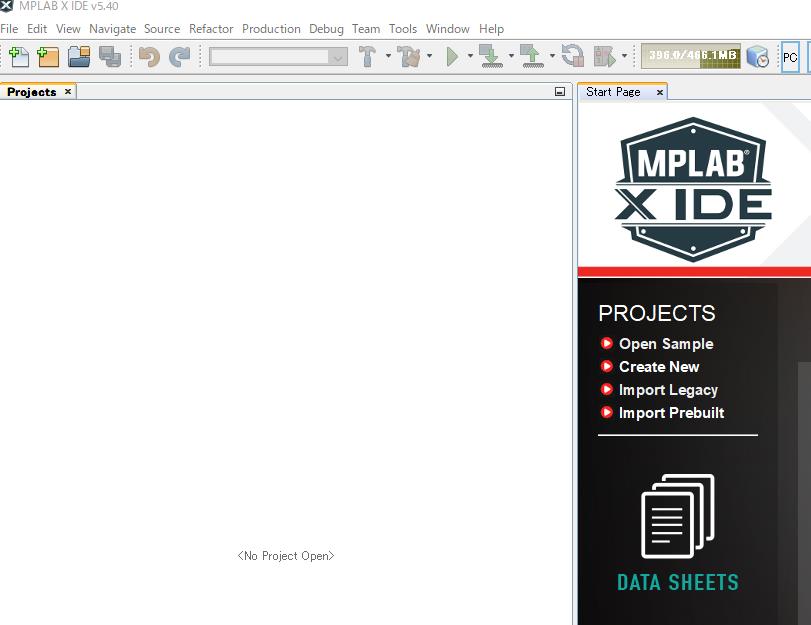
Task: Click the PC program counter box
Action: (x=790, y=57)
